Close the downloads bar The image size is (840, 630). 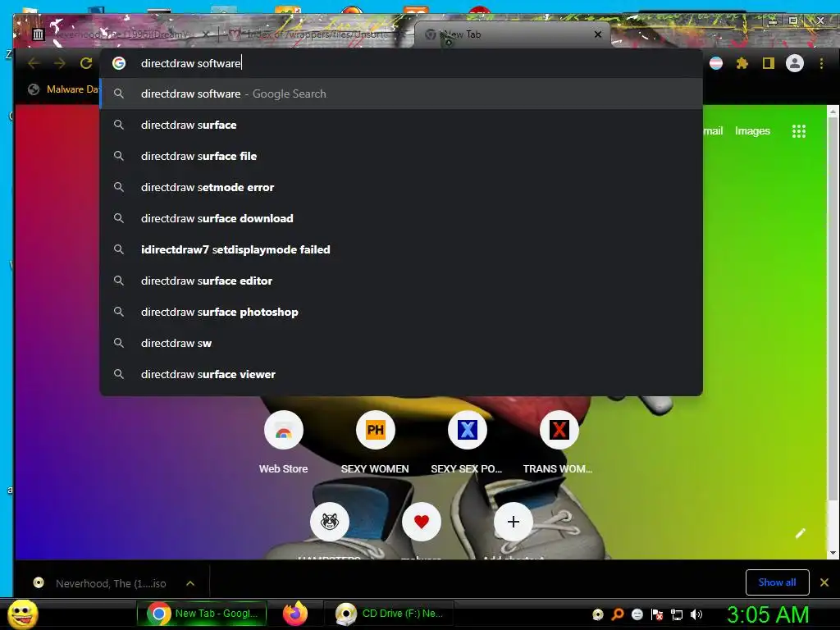point(824,582)
